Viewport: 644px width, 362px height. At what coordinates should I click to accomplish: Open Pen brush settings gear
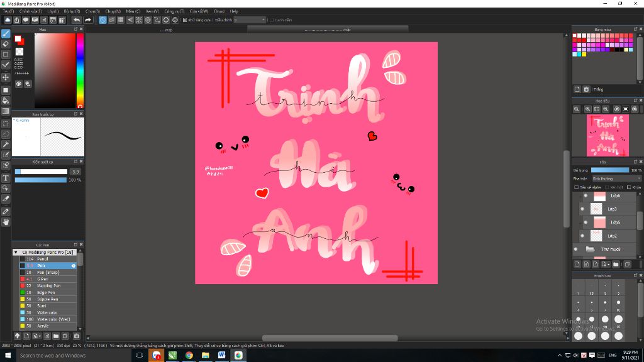point(74,266)
